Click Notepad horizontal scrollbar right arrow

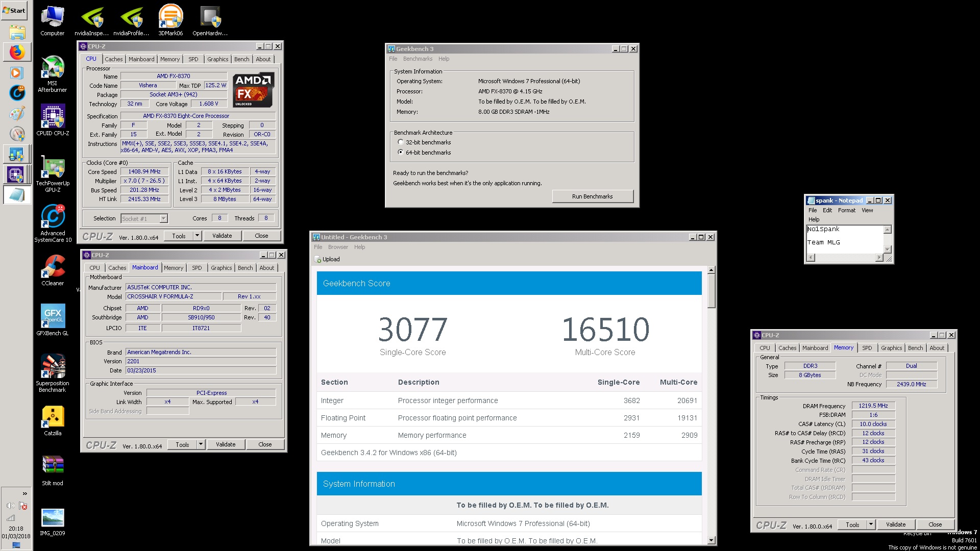click(878, 258)
